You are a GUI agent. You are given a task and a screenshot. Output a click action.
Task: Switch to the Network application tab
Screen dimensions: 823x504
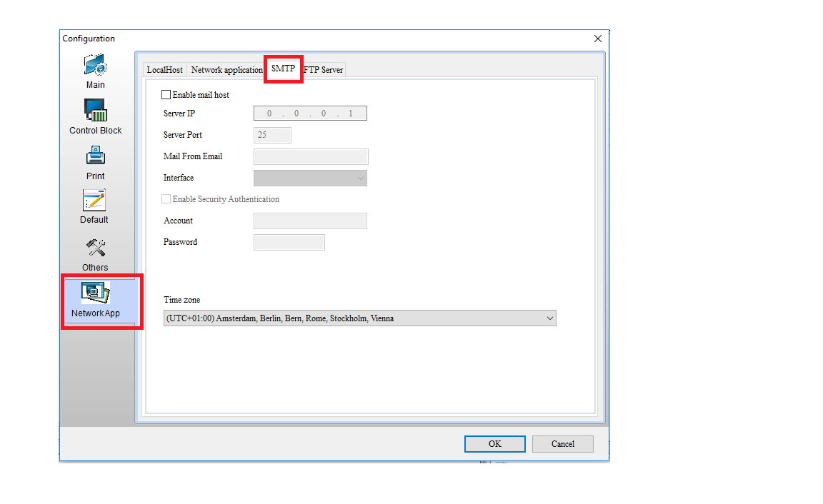pyautogui.click(x=226, y=70)
